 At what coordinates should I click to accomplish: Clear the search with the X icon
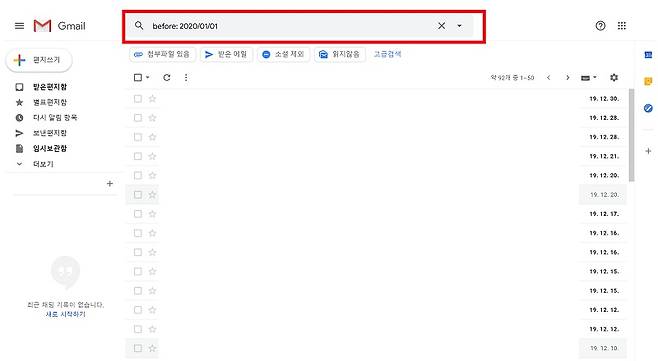coord(441,26)
